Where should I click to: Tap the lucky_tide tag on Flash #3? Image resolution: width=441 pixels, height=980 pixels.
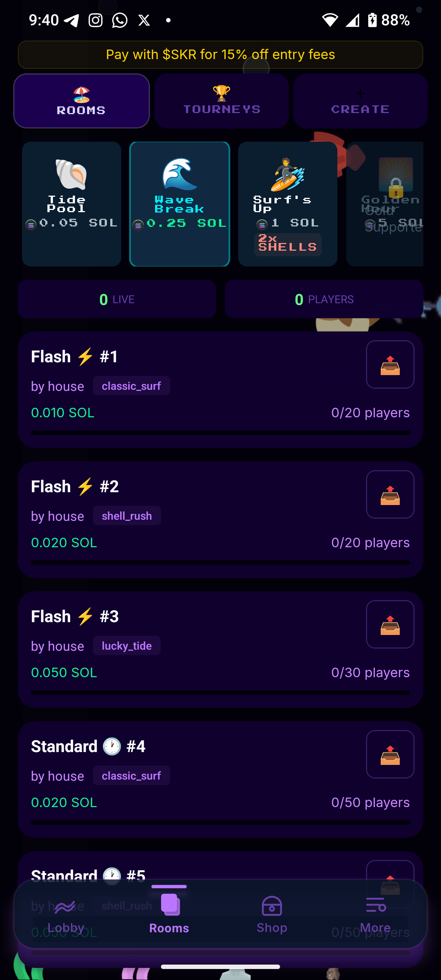pyautogui.click(x=127, y=646)
